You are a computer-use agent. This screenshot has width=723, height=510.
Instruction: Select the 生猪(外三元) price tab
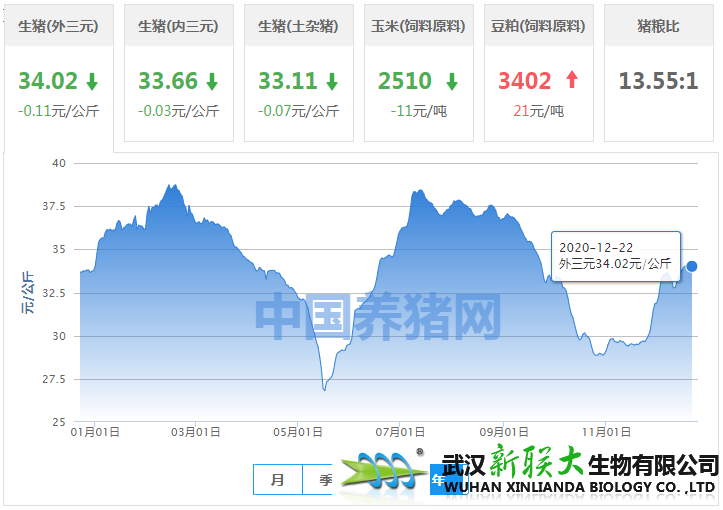(58, 26)
